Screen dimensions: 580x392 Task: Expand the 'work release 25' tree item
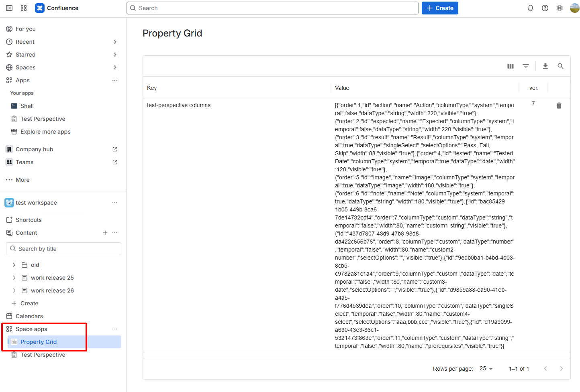click(14, 278)
